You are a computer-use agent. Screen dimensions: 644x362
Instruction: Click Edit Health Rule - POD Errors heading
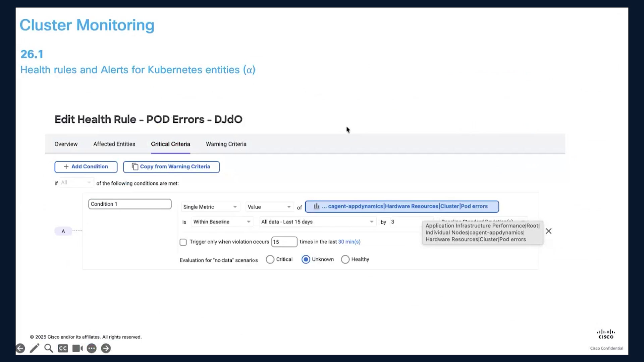tap(148, 119)
